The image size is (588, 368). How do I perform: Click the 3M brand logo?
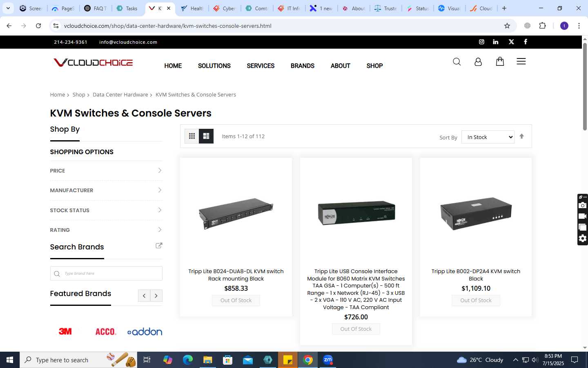[x=65, y=331]
